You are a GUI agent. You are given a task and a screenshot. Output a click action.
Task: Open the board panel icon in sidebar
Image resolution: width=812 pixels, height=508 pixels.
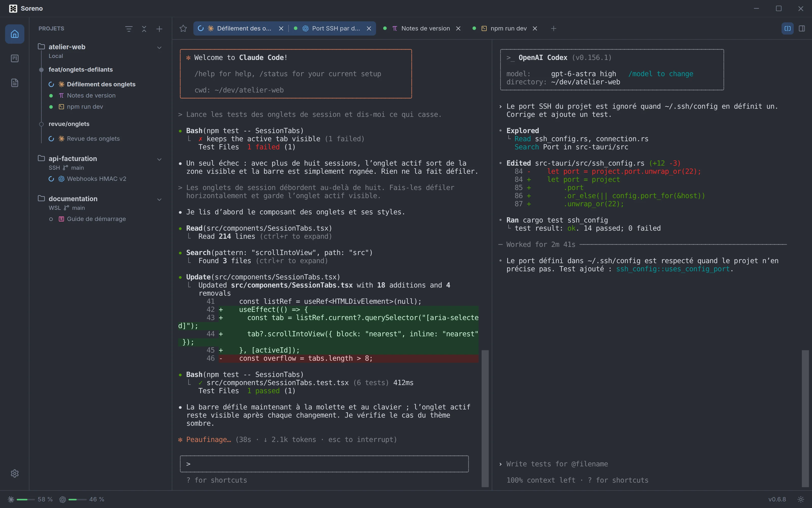click(14, 58)
